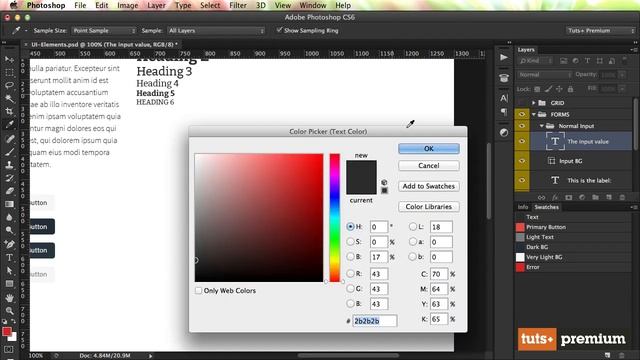The image size is (640, 360).
Task: Select the Horizontal Type tool
Action: (x=9, y=258)
